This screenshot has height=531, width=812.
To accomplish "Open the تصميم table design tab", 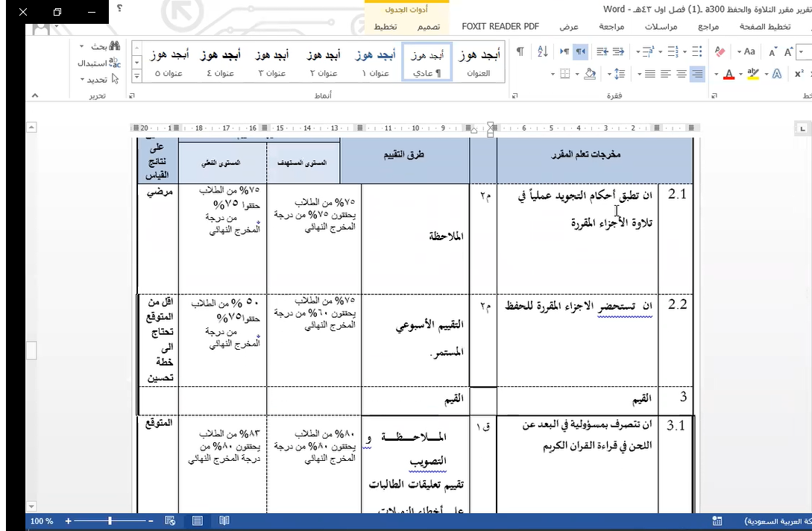I will click(428, 26).
